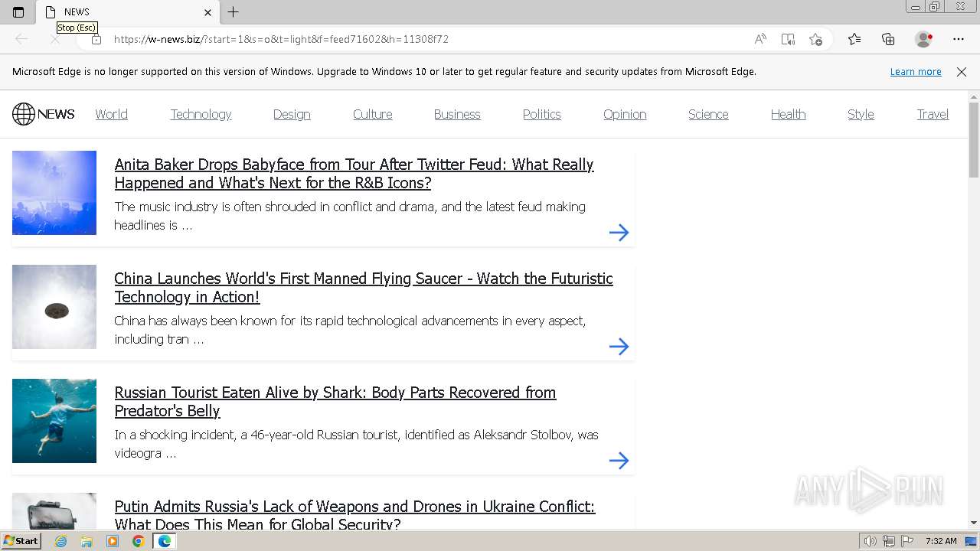The height and width of the screenshot is (551, 980).
Task: Open Putin Weapons and Drones headline
Action: pyautogui.click(x=354, y=515)
